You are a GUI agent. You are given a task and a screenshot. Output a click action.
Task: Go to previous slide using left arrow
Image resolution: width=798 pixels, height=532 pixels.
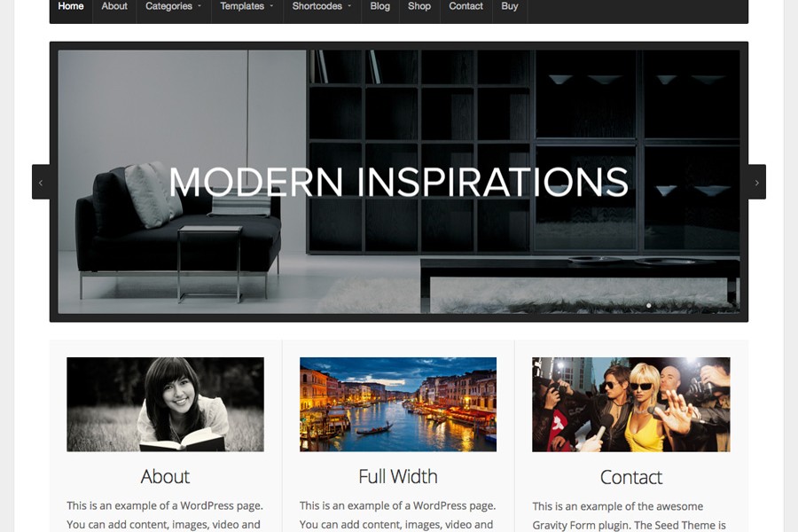click(x=41, y=183)
